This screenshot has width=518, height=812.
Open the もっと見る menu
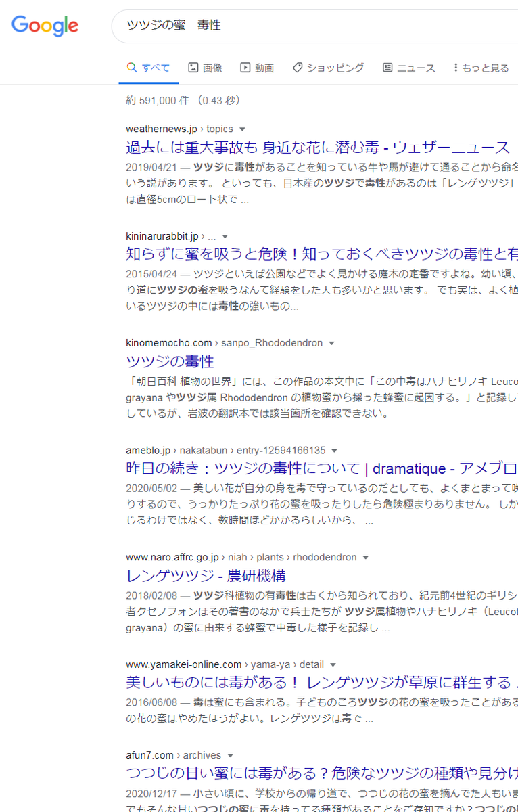coord(481,68)
